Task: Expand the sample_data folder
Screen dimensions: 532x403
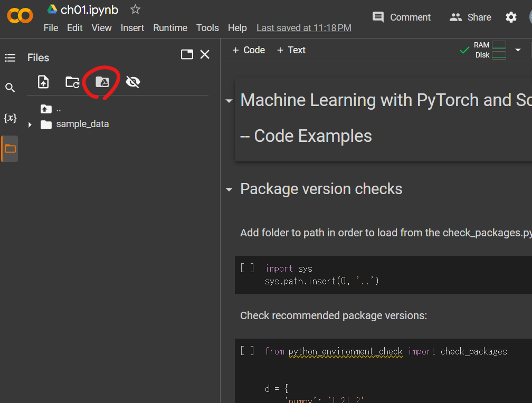Action: click(x=30, y=123)
